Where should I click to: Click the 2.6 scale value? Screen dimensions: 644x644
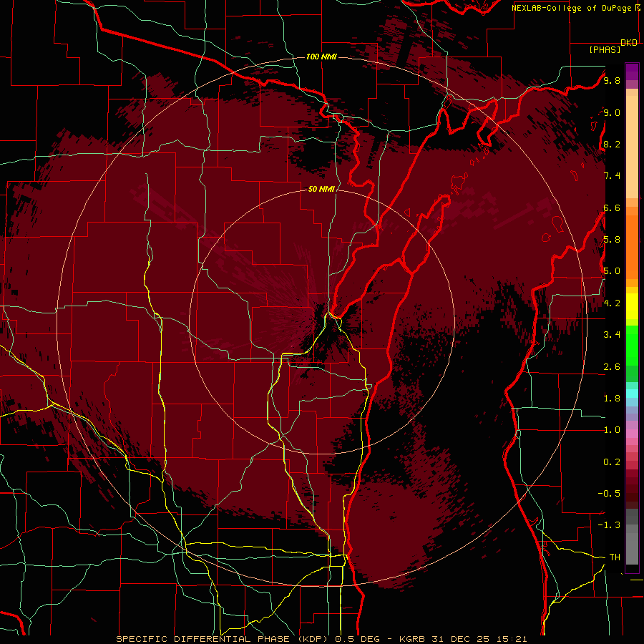[612, 367]
